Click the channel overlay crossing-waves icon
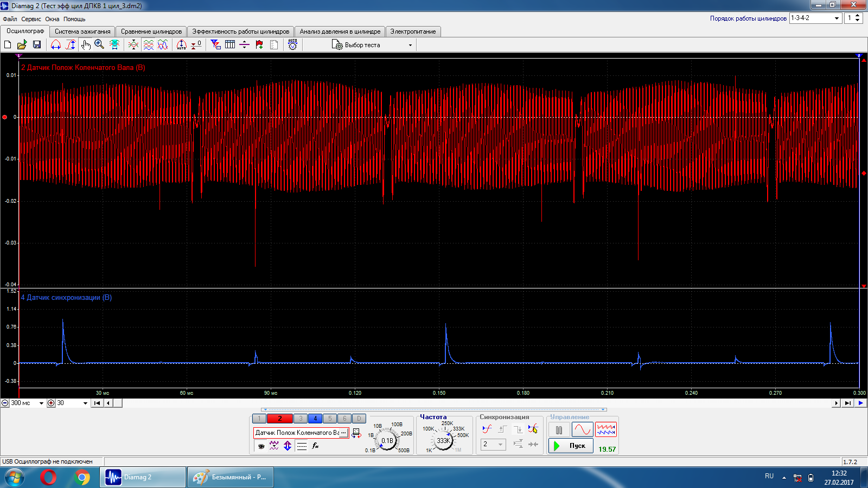 pyautogui.click(x=133, y=44)
